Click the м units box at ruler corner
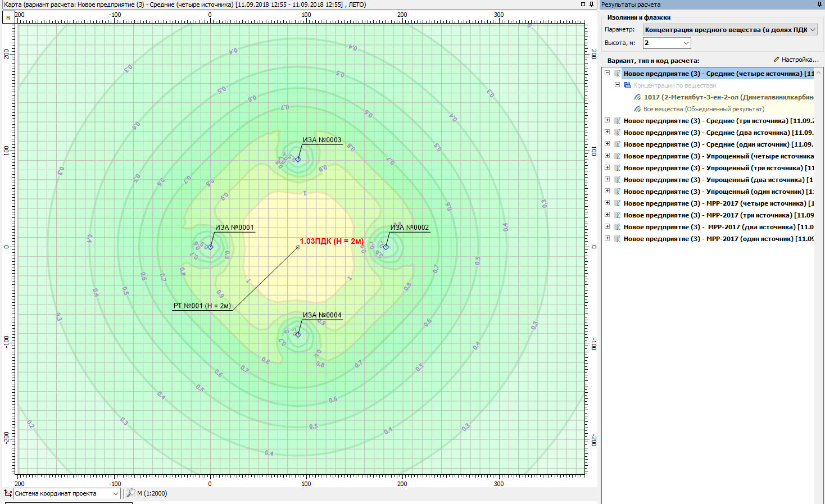The image size is (825, 504). coord(8,17)
